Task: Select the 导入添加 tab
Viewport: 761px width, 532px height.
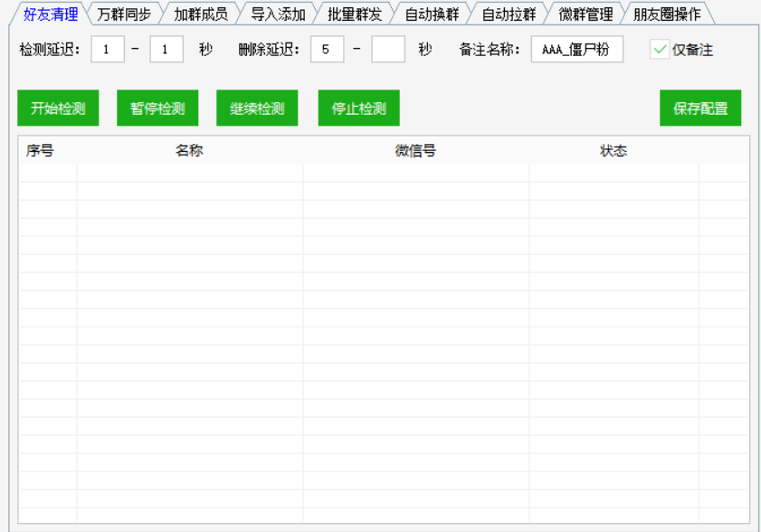Action: (x=278, y=14)
